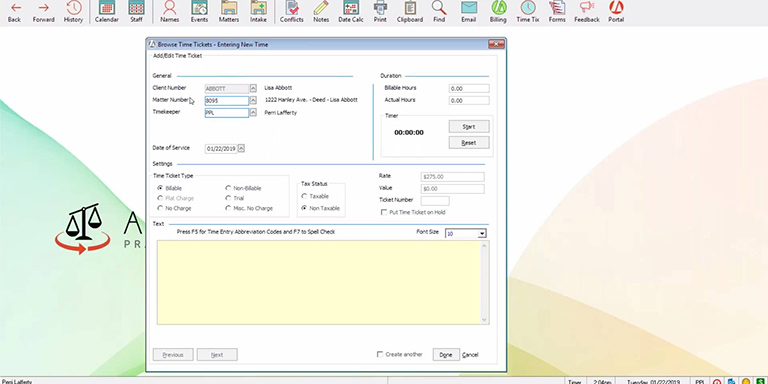Open the Email icon

coord(469,12)
